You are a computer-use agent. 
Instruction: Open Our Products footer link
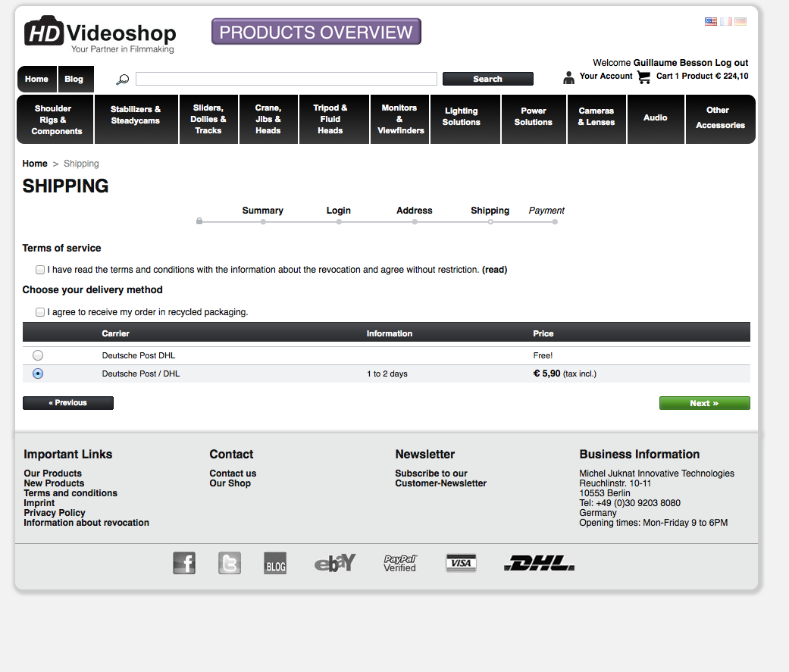pos(52,474)
